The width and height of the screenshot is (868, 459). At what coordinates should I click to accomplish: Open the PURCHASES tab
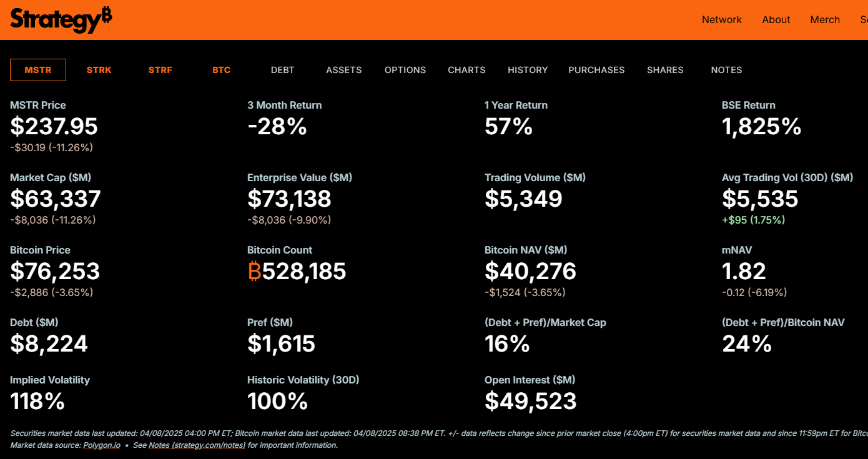[x=596, y=70]
